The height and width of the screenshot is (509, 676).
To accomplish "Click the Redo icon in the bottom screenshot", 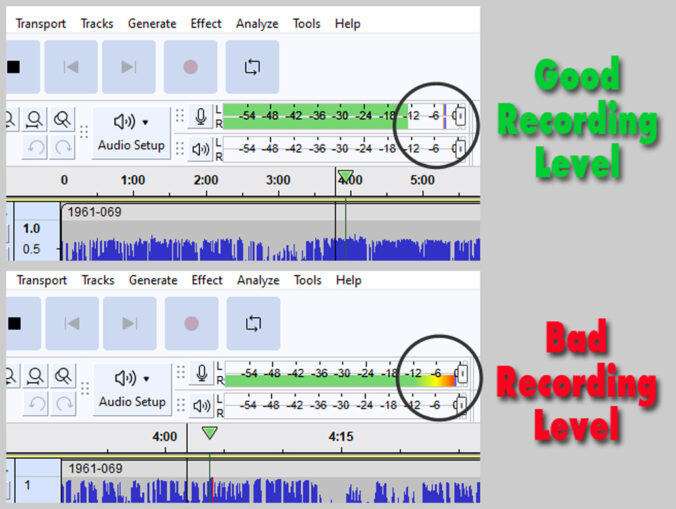I will (63, 403).
